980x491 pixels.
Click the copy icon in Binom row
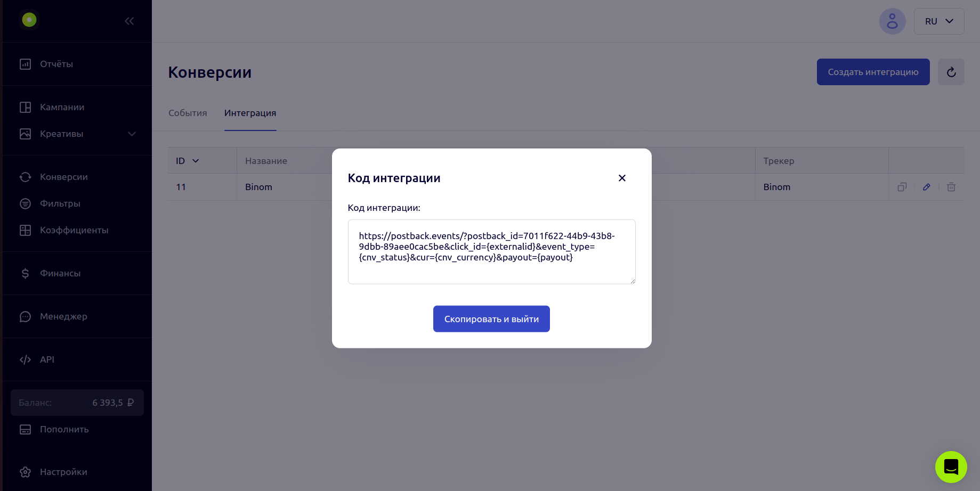[902, 187]
